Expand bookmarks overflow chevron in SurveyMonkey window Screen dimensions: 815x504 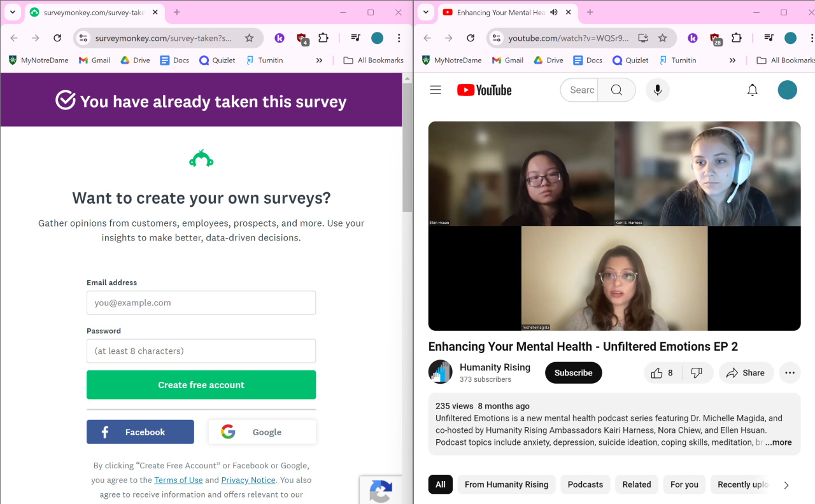[x=320, y=60]
